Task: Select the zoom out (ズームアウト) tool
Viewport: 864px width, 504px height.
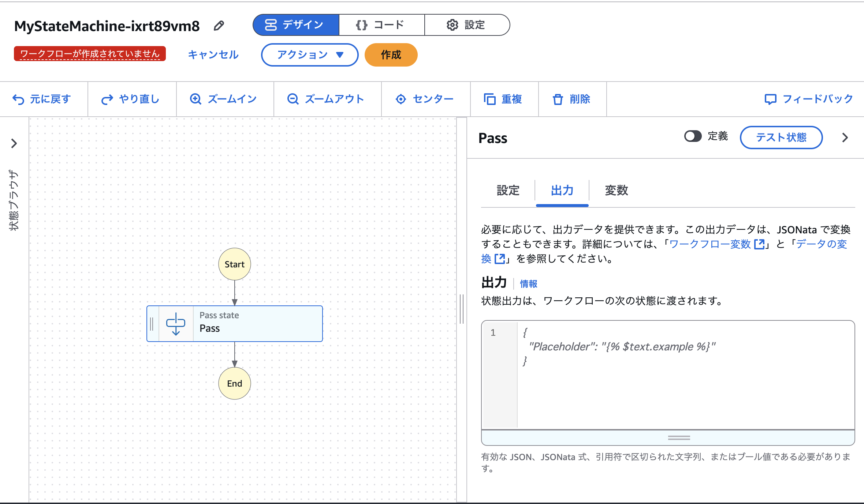Action: (x=293, y=99)
